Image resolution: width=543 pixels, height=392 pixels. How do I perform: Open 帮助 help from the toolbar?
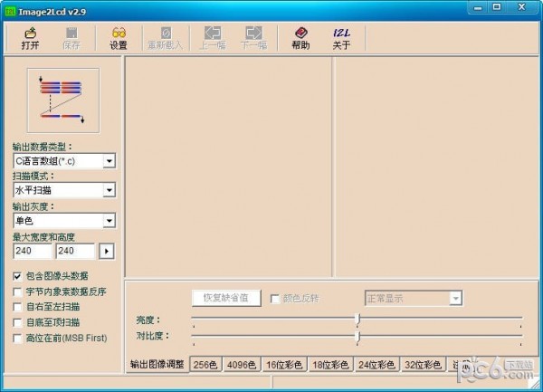pos(300,38)
